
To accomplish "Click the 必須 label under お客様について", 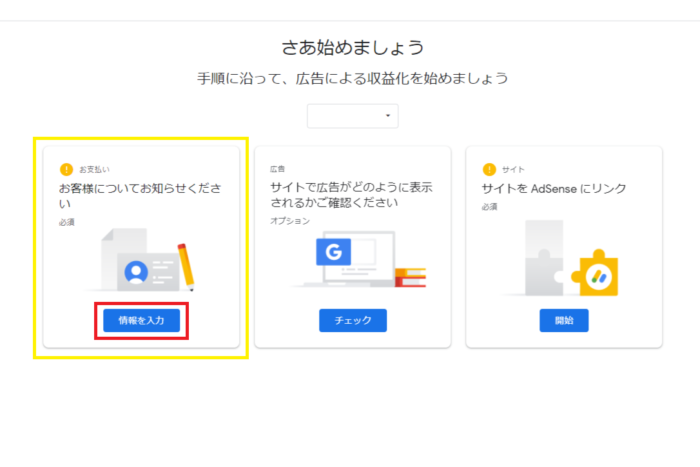I will tap(67, 222).
